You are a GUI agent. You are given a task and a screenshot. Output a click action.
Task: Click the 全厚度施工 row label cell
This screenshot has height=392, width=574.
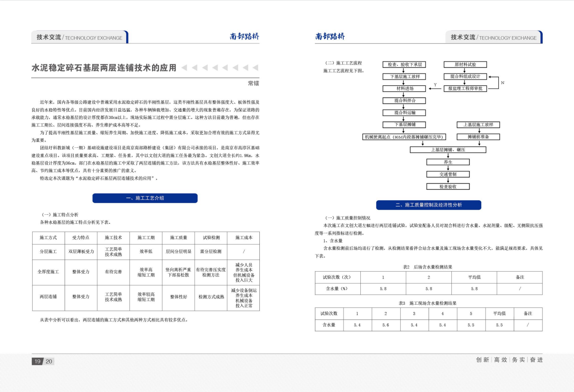click(48, 272)
